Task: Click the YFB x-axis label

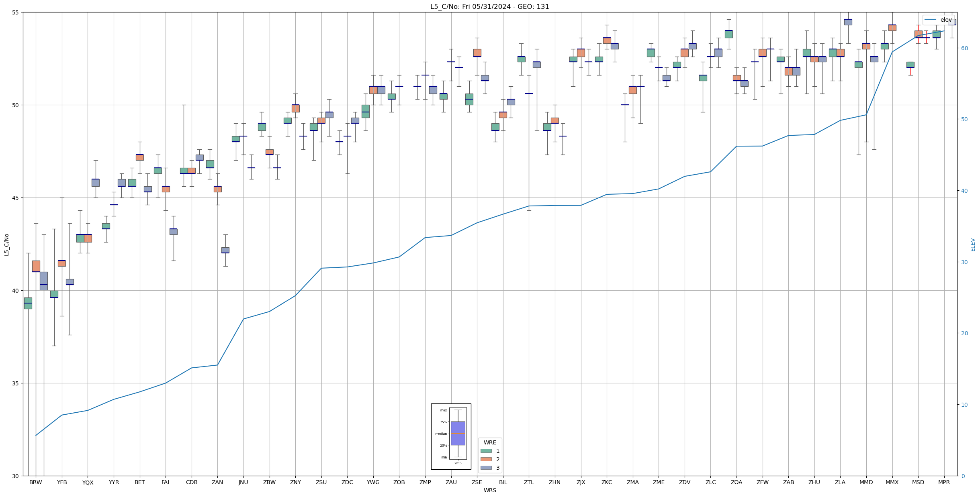Action: click(62, 482)
